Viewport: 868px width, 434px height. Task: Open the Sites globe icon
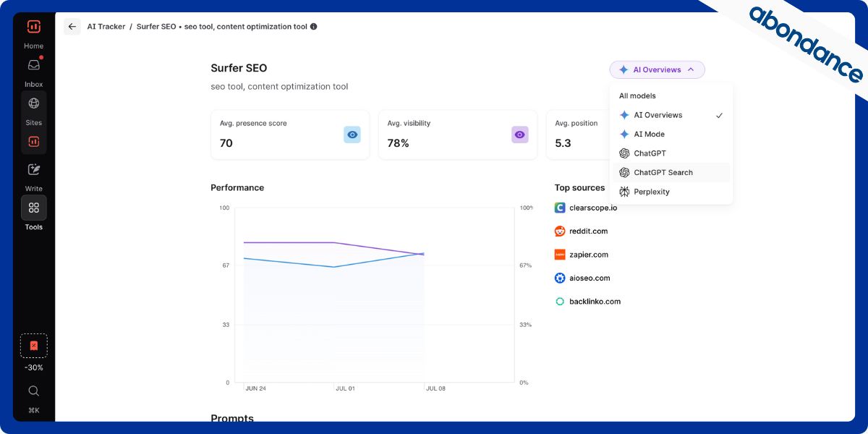[33, 103]
